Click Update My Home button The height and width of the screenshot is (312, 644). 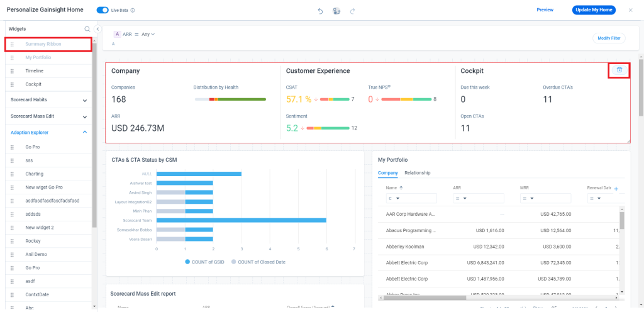tap(594, 10)
